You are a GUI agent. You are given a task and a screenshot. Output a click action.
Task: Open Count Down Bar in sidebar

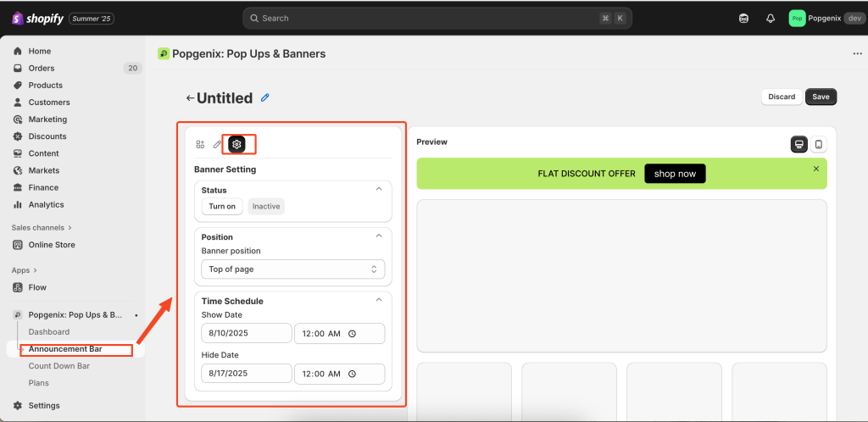[x=59, y=365]
